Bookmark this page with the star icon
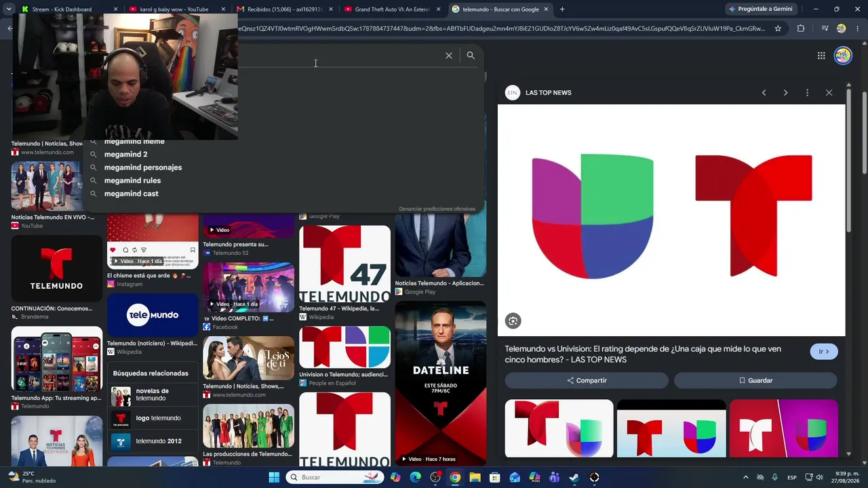 pos(778,28)
